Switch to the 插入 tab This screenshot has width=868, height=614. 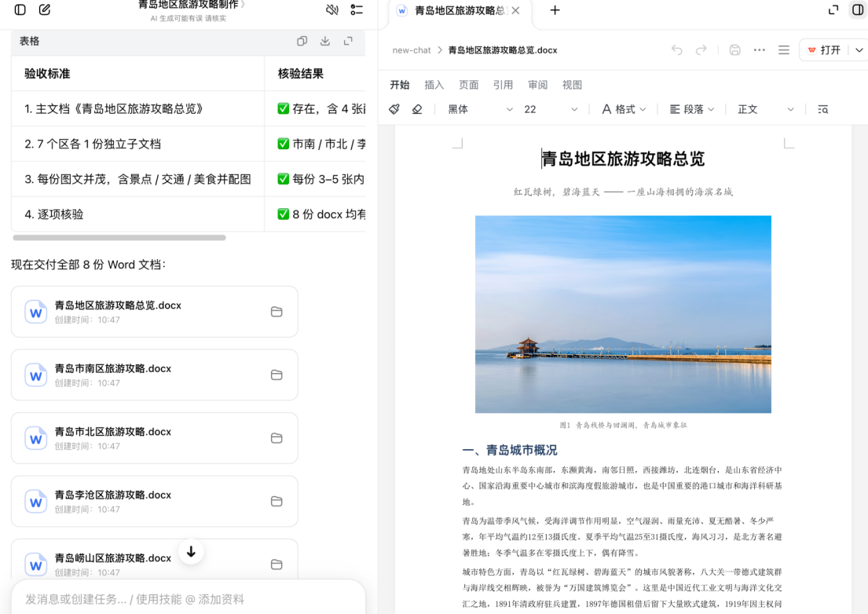pos(434,85)
